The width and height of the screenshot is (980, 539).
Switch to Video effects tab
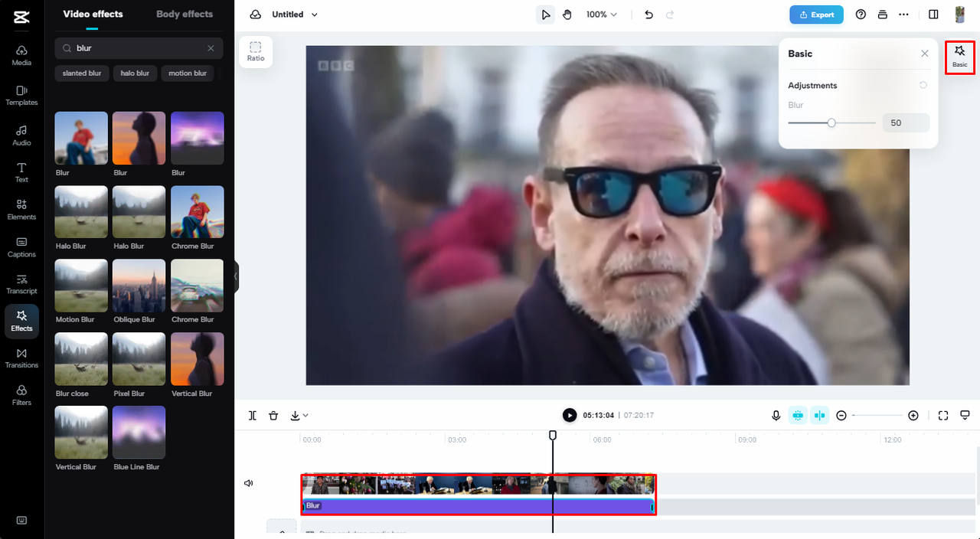93,14
